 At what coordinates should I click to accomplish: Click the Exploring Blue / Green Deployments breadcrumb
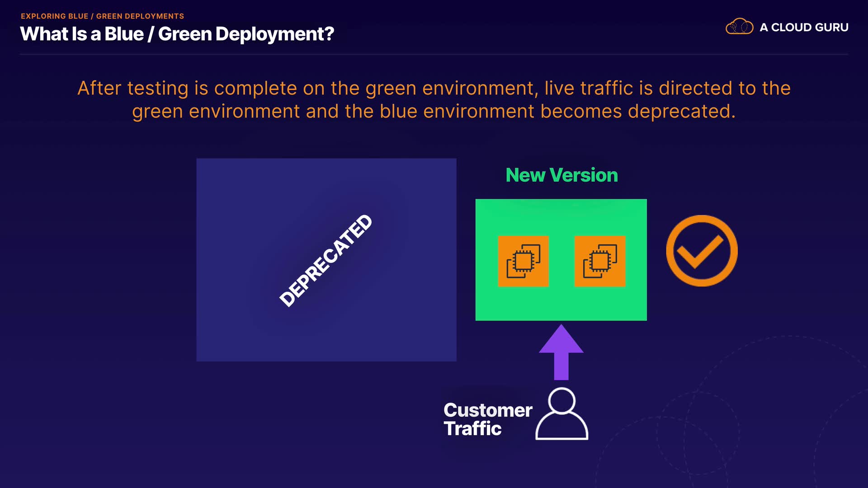click(x=102, y=16)
